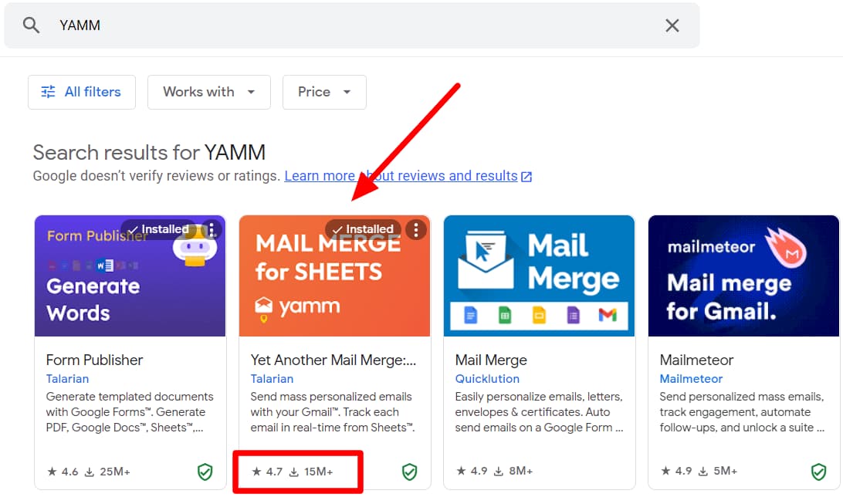Open the Form Publisher title

click(95, 360)
